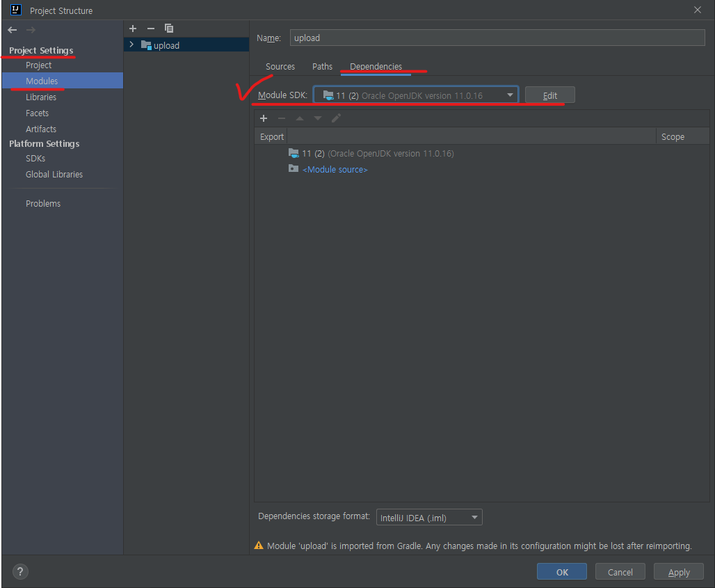The image size is (715, 588).
Task: Copy the selected module
Action: click(x=169, y=29)
